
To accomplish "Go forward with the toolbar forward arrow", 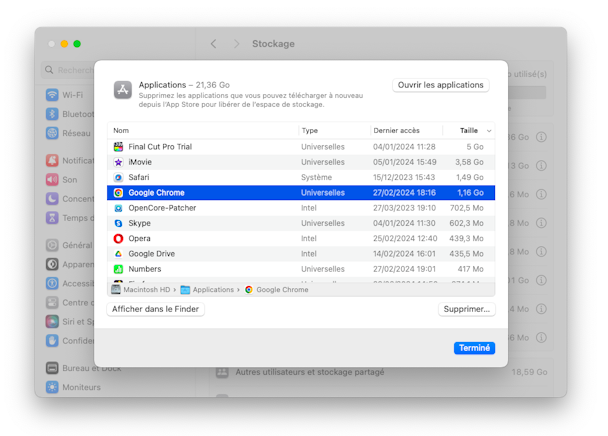I will pyautogui.click(x=236, y=44).
